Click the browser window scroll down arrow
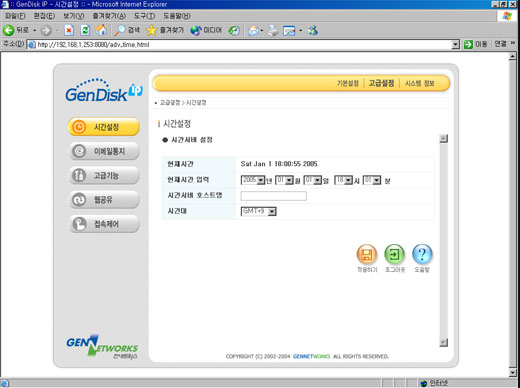This screenshot has width=520, height=388. (x=513, y=373)
